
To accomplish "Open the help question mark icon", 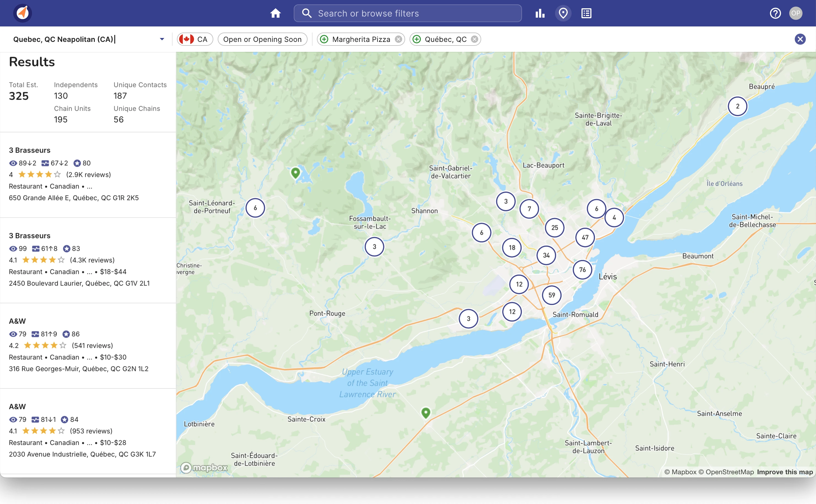I will point(775,13).
